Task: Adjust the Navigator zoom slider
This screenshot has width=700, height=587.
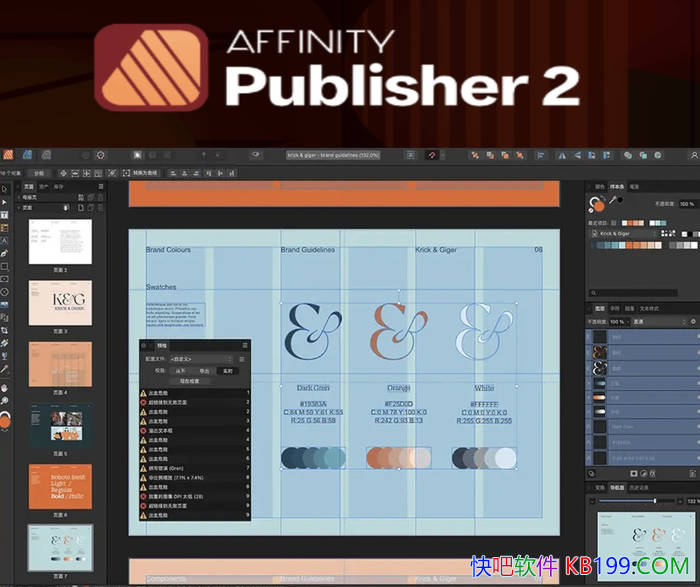Action: (x=636, y=501)
